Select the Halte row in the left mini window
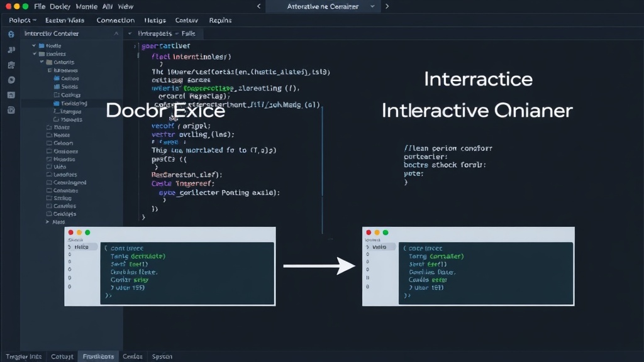Viewport: 644px width, 362px height. coord(82,247)
